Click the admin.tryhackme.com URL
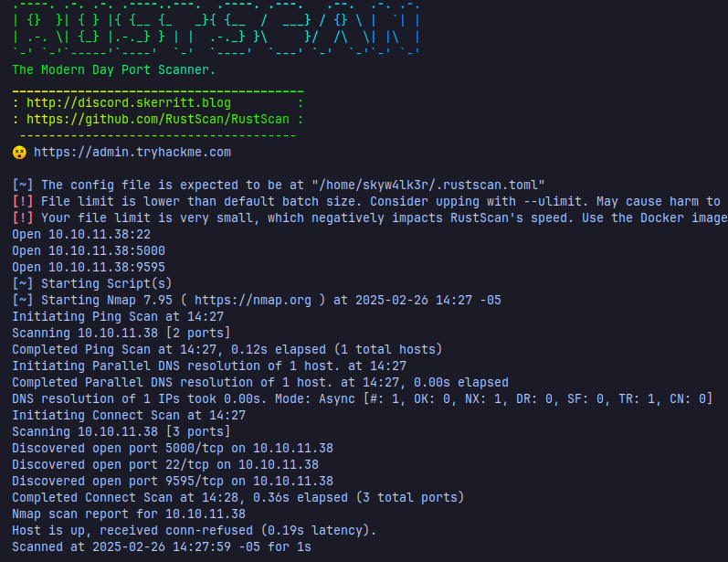Image resolution: width=728 pixels, height=562 pixels. point(132,153)
